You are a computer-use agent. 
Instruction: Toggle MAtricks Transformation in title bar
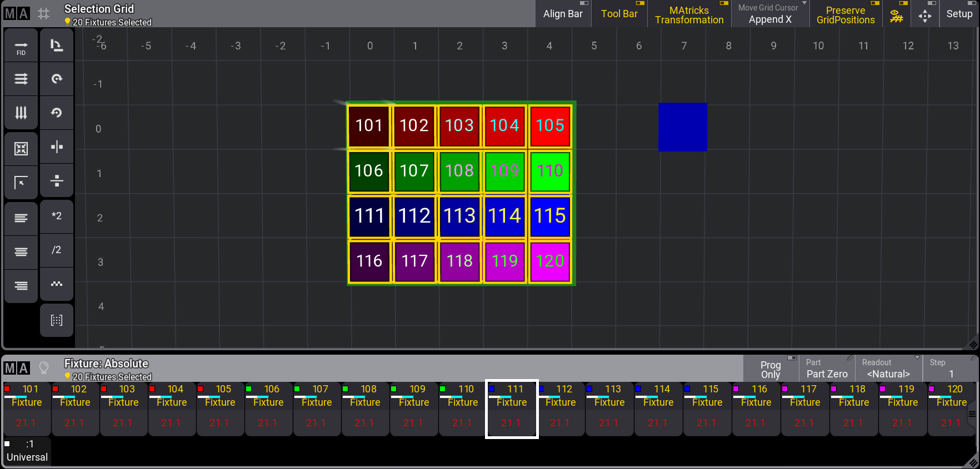pos(689,14)
